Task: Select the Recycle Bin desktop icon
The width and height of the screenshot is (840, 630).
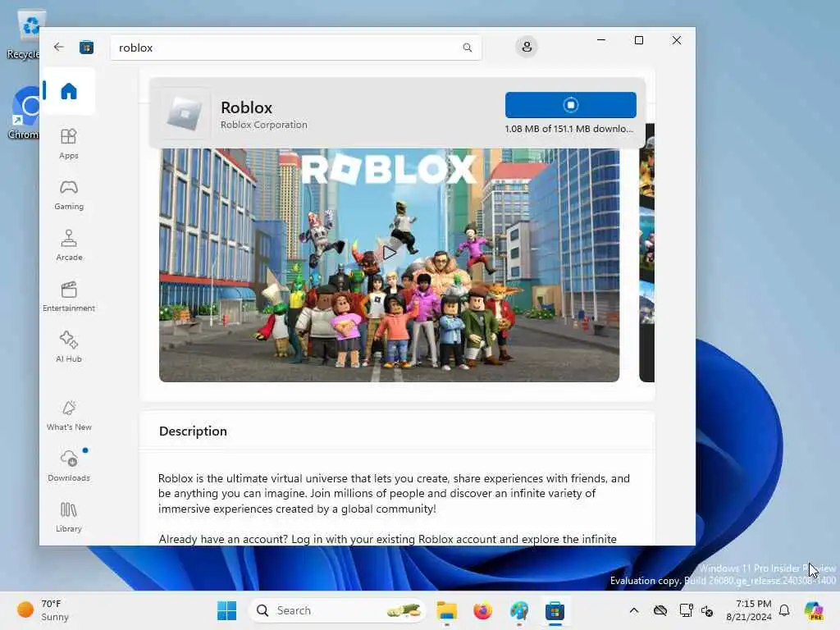Action: [24, 34]
